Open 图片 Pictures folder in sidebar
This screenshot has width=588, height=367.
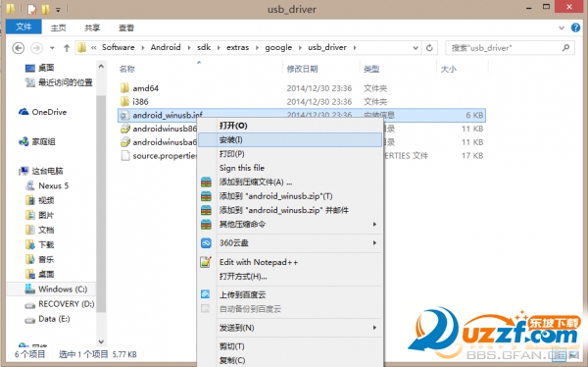[x=40, y=215]
